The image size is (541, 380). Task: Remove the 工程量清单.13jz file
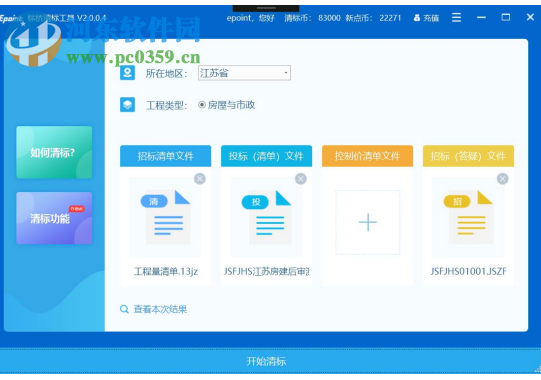200,179
